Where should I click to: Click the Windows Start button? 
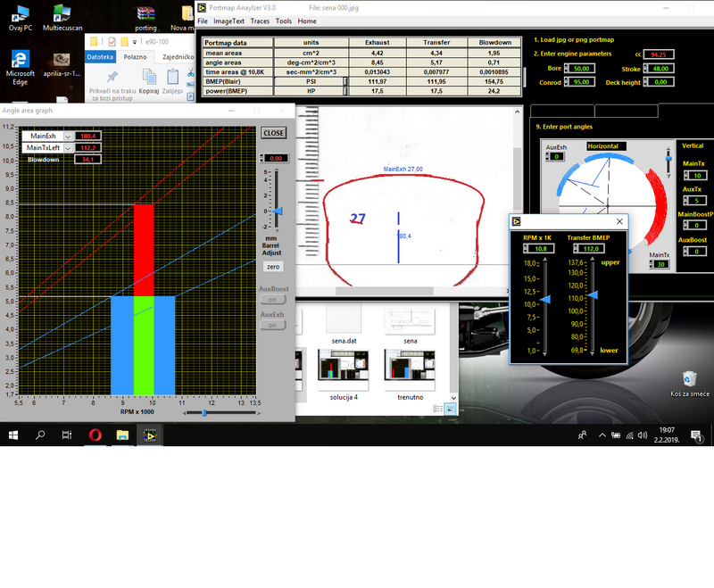click(13, 435)
